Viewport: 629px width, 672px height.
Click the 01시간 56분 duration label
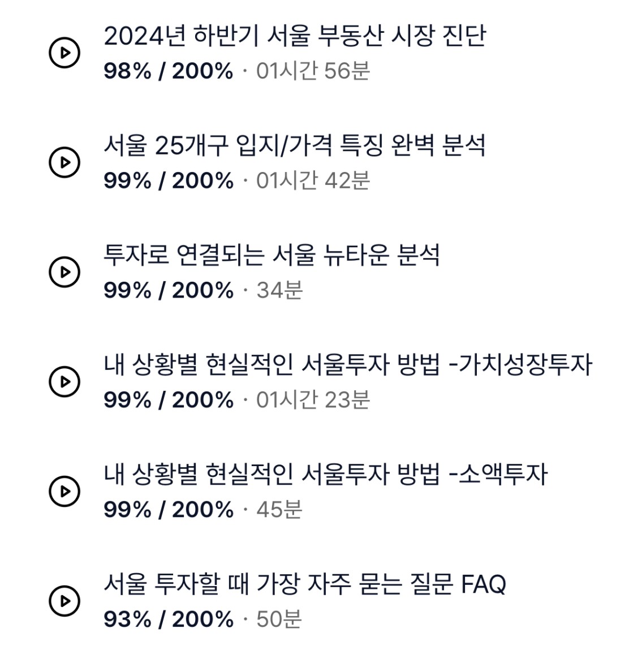coord(313,71)
